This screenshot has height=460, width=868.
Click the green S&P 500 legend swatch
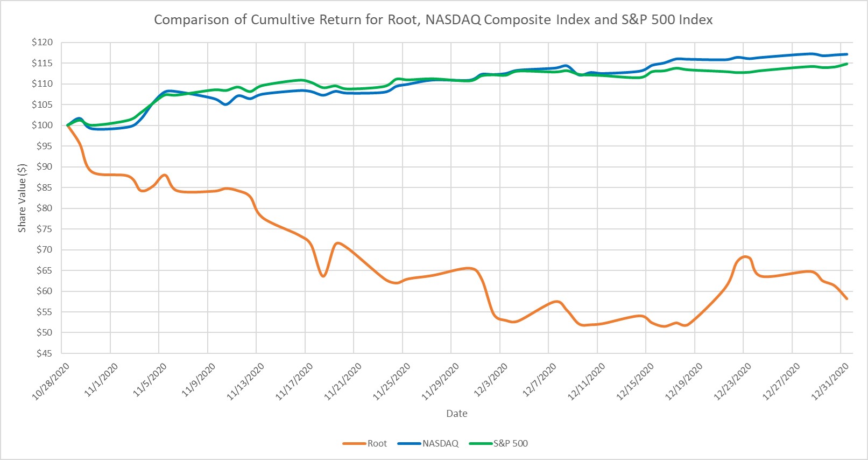[x=481, y=443]
